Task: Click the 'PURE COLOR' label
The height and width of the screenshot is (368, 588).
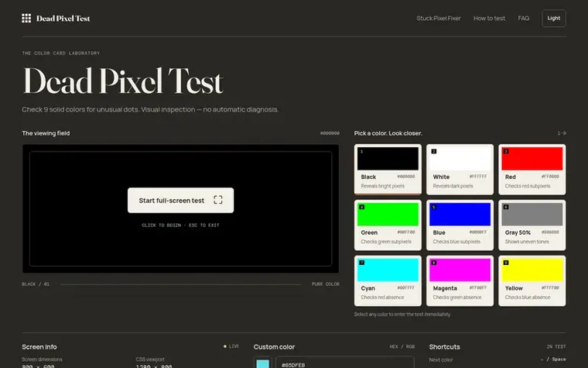Action: point(326,284)
